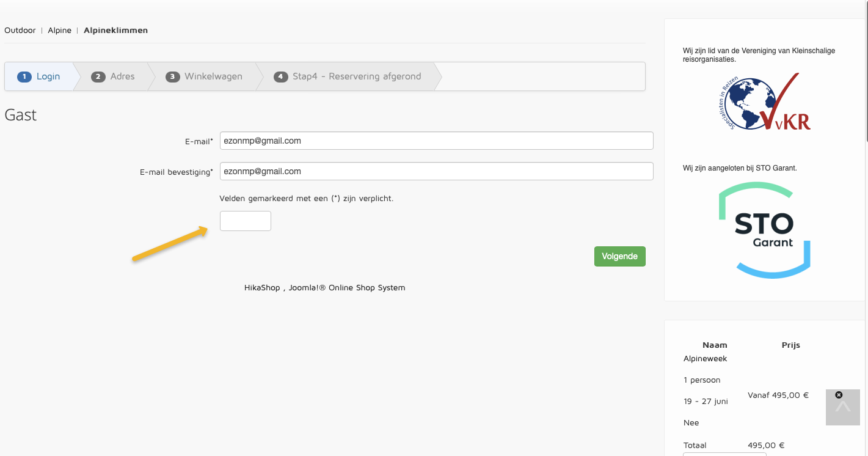Click the empty box above Volgende
The height and width of the screenshot is (456, 868).
(245, 221)
